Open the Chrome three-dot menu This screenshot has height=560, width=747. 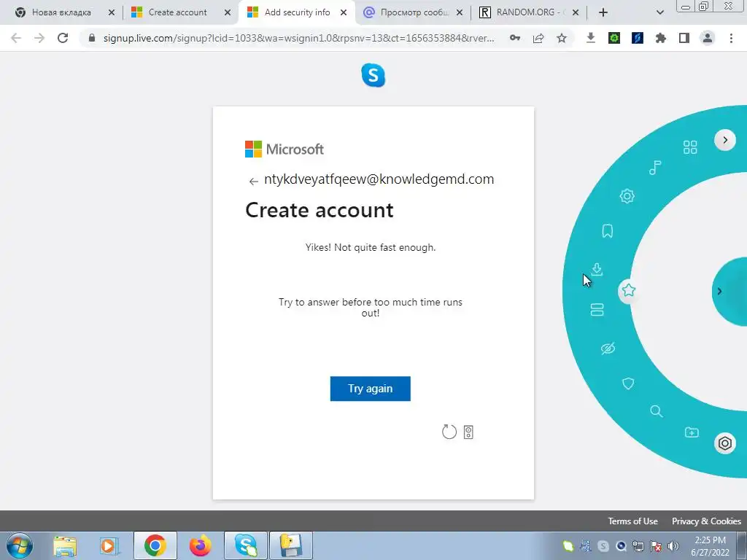(x=731, y=38)
